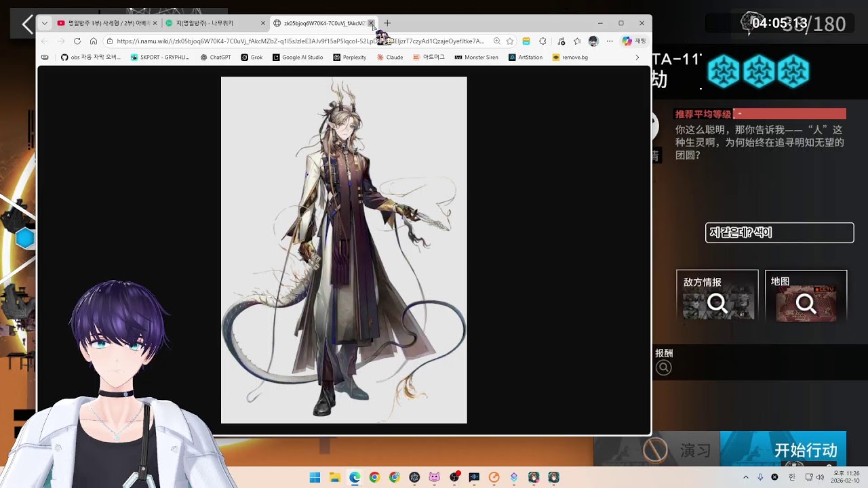
Task: Expand the bookmarks bar overflow chevron
Action: 637,58
